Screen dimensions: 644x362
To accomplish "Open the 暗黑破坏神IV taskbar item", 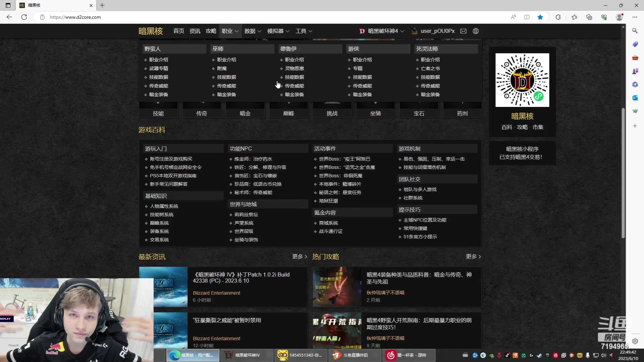I will click(247, 355).
